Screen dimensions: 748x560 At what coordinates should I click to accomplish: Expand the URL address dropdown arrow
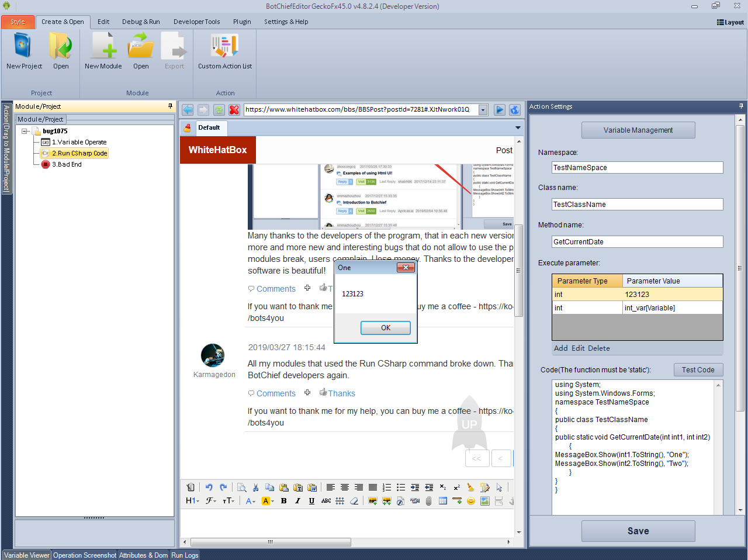click(483, 110)
